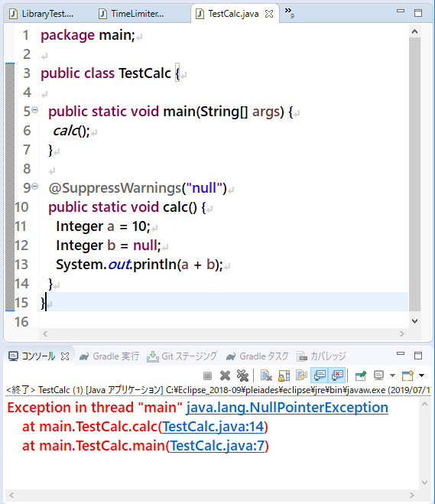Image resolution: width=435 pixels, height=504 pixels.
Task: Place cursor on "Integer b = null;"
Action: [109, 245]
